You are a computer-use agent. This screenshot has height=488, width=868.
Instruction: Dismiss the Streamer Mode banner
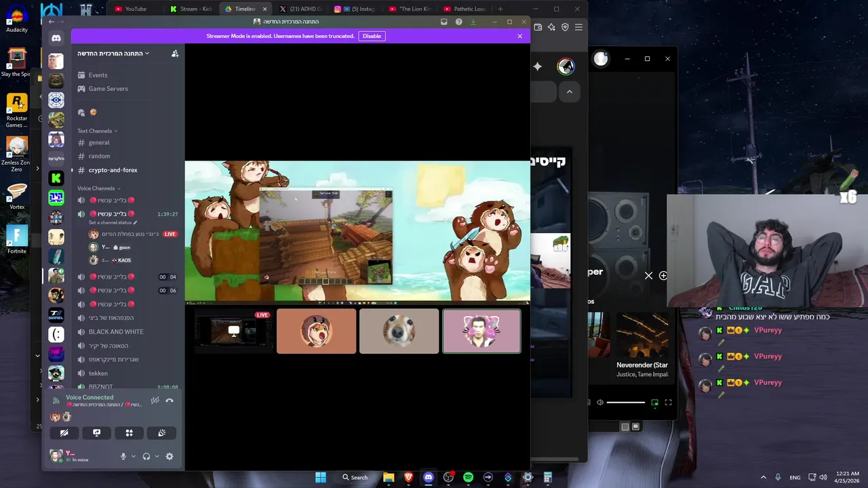click(x=520, y=36)
